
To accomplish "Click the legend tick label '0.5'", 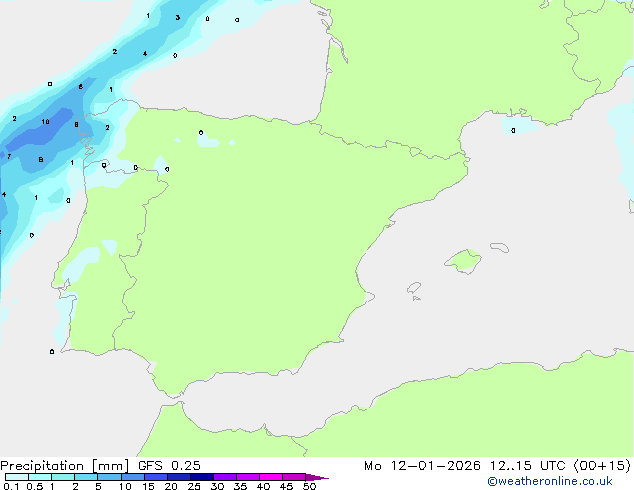I will pos(35,486).
